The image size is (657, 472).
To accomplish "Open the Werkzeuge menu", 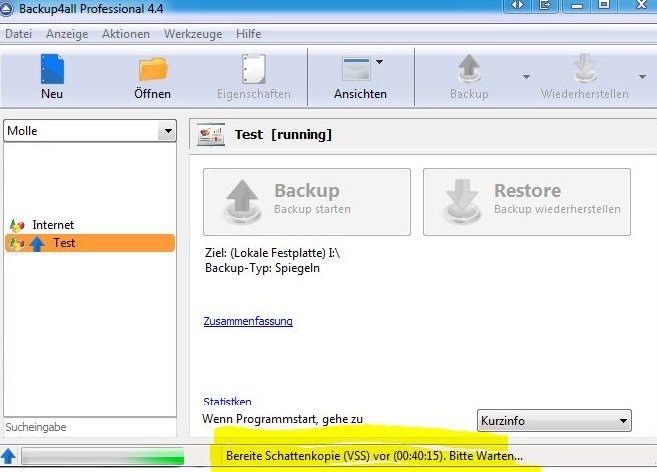I will pyautogui.click(x=193, y=34).
